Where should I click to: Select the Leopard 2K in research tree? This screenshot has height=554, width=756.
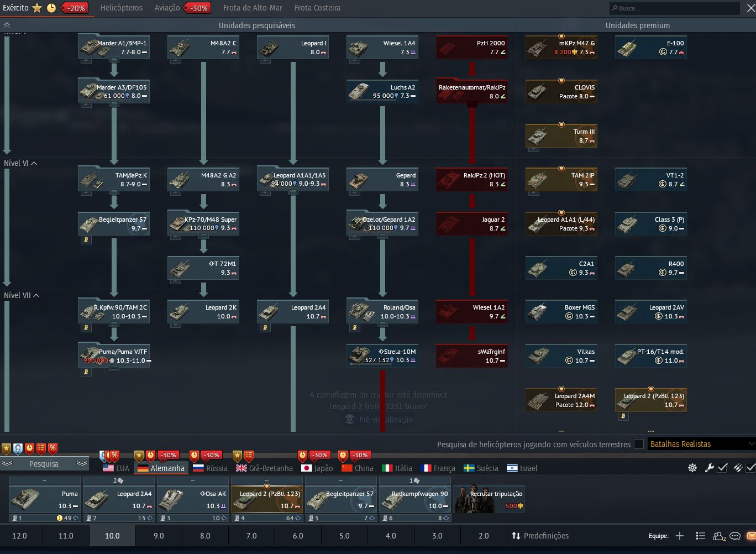point(203,312)
